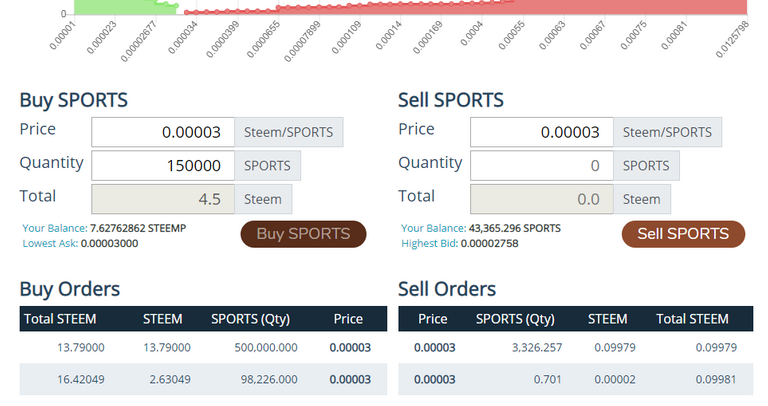Click the Sell total field showing 0.0
Image resolution: width=768 pixels, height=406 pixels.
[x=542, y=199]
